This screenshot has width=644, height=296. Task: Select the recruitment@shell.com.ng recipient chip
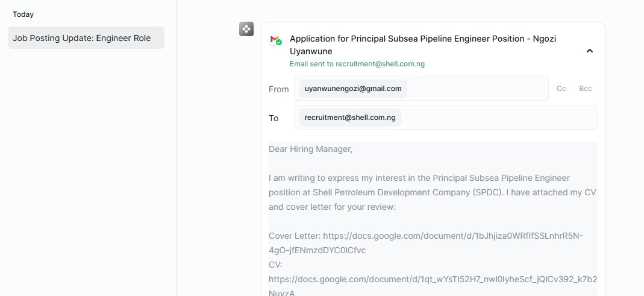[350, 118]
